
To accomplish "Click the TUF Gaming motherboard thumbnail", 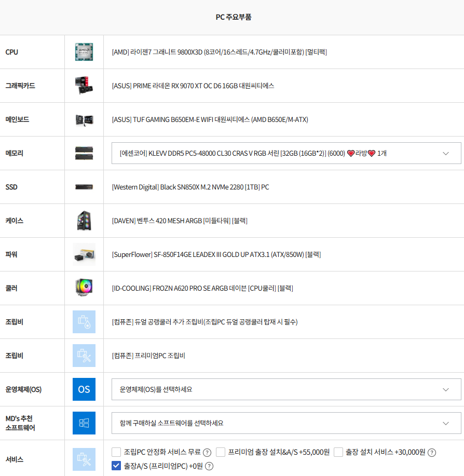I will [x=84, y=119].
